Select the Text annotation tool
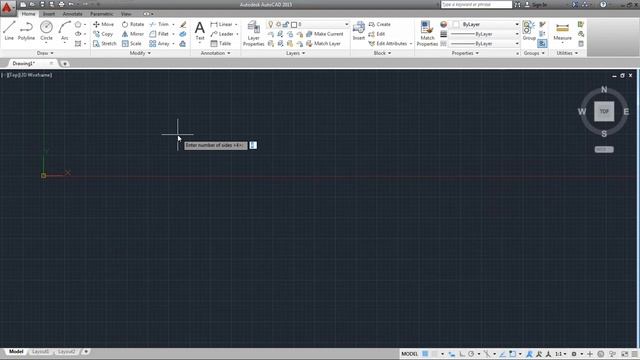The image size is (640, 360). click(200, 31)
